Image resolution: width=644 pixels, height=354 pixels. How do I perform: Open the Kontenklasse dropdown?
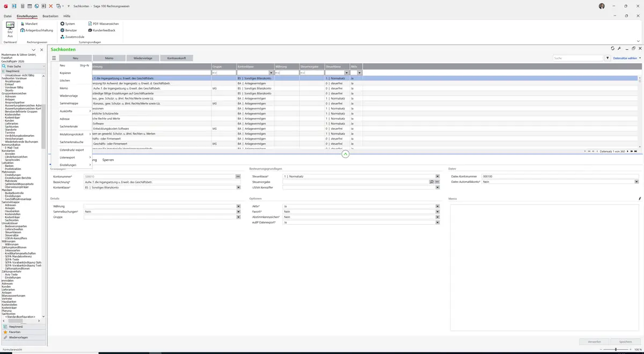tap(238, 187)
